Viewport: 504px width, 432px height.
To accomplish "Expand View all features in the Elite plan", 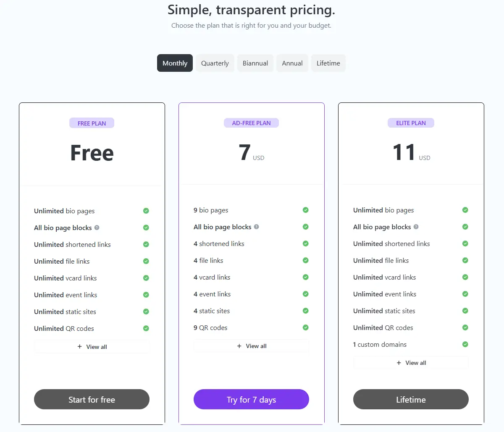I will (x=411, y=363).
